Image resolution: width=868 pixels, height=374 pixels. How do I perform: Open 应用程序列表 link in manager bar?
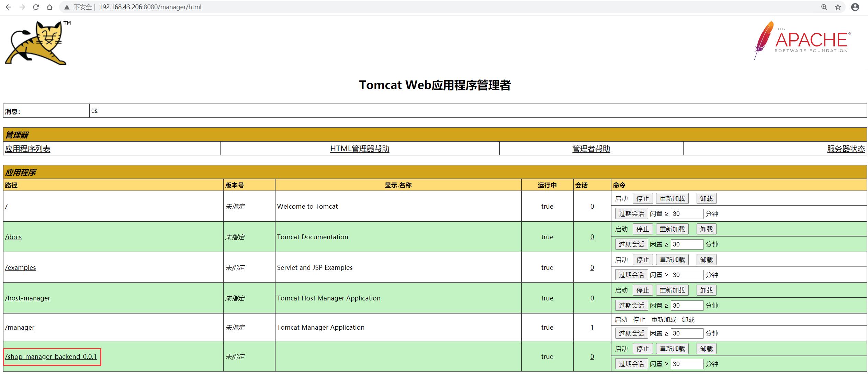27,148
